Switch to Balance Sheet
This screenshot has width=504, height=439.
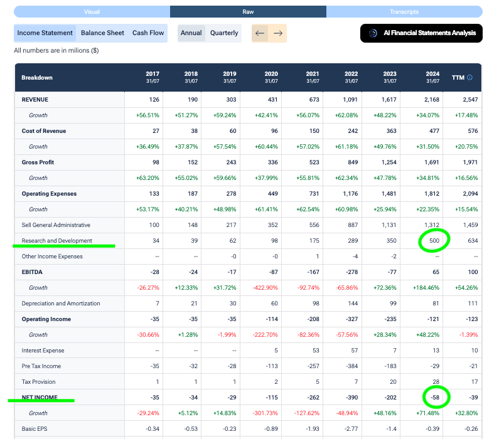102,33
